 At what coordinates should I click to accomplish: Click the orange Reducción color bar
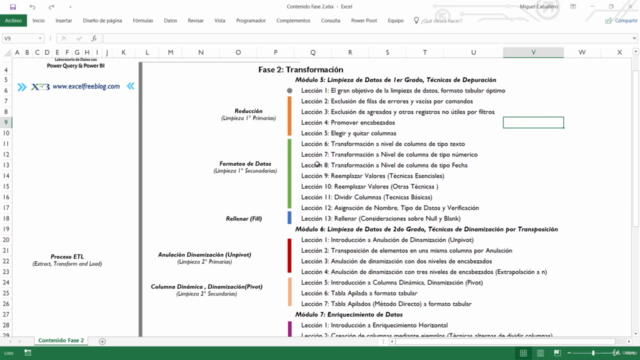[289, 116]
